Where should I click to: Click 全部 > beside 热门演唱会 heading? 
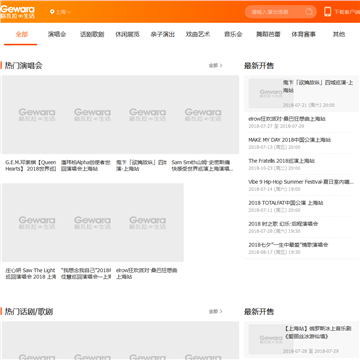[215, 65]
